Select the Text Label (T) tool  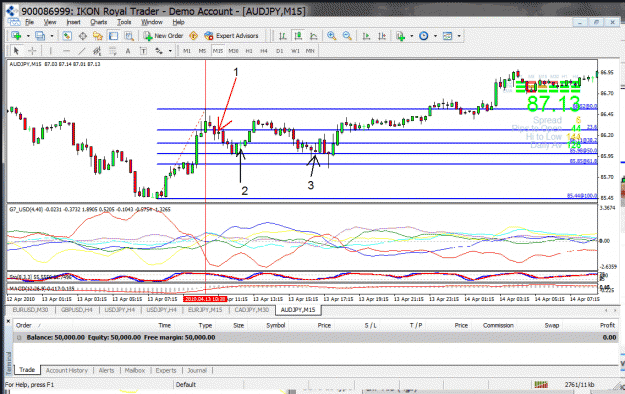point(143,51)
